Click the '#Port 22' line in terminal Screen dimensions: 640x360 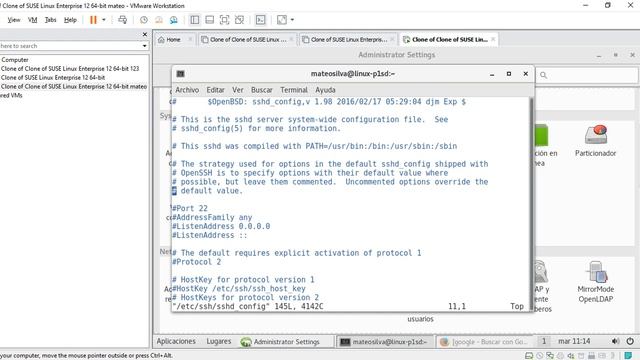(190, 209)
